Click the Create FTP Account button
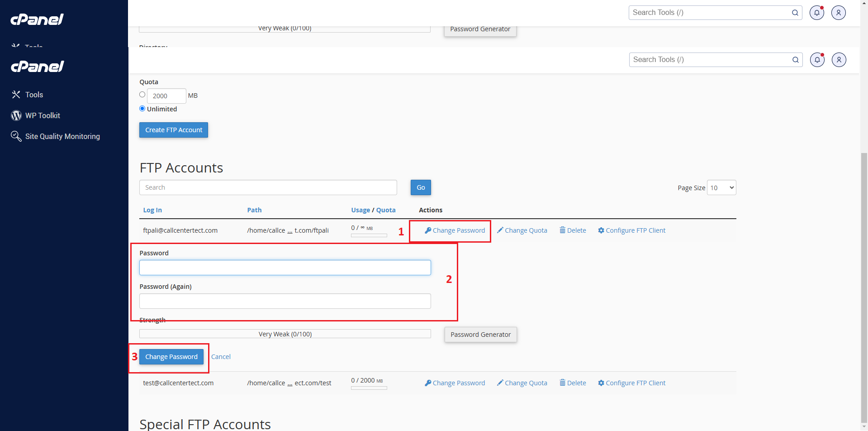This screenshot has width=868, height=431. click(174, 130)
